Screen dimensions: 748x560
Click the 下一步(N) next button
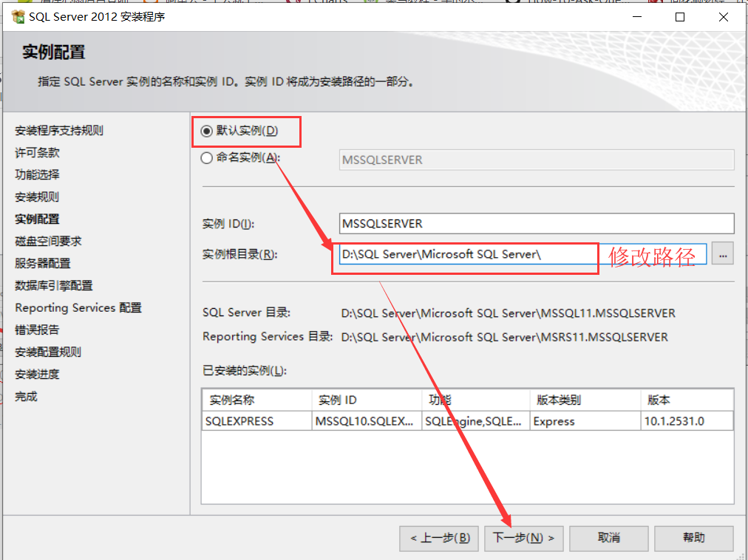(x=524, y=539)
